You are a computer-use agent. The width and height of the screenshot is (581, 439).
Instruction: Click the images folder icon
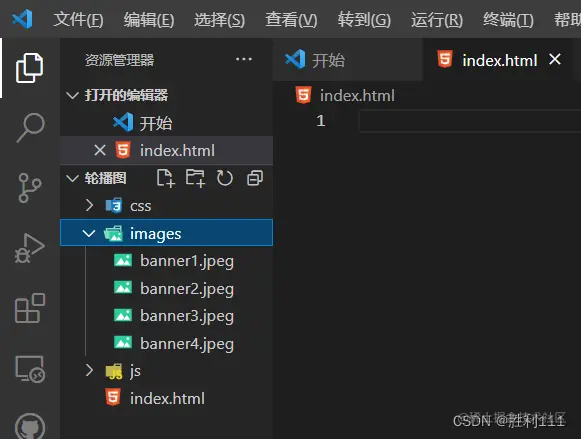tap(113, 233)
